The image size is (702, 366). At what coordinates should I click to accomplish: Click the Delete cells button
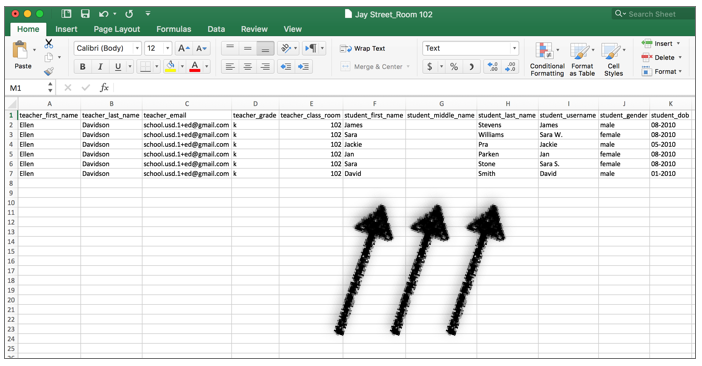tap(661, 57)
